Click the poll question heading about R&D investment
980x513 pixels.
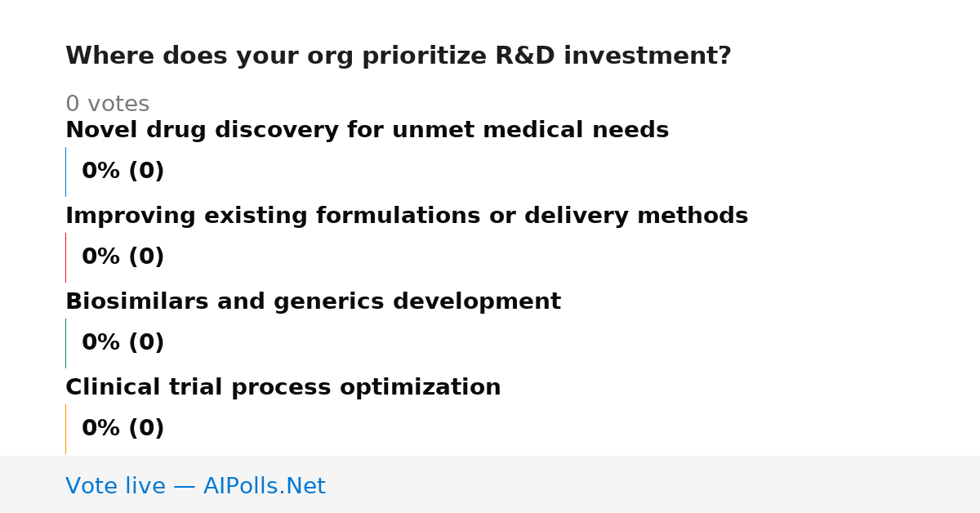coord(399,56)
